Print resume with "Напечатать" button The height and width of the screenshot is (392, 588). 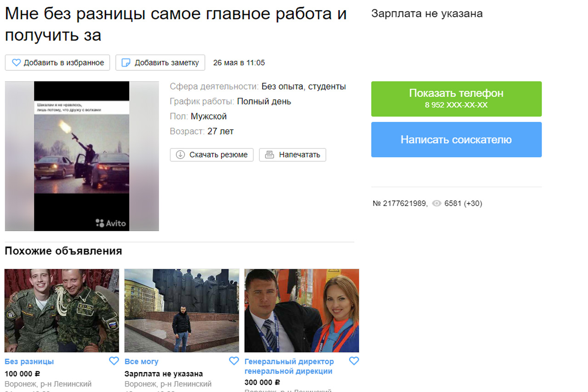coord(292,155)
